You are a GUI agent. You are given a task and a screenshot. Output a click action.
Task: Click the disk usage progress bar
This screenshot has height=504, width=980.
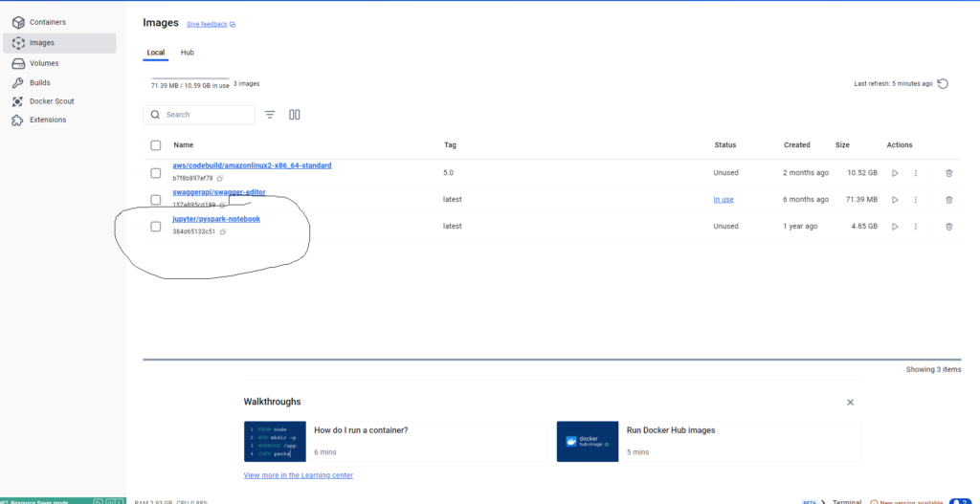(190, 78)
